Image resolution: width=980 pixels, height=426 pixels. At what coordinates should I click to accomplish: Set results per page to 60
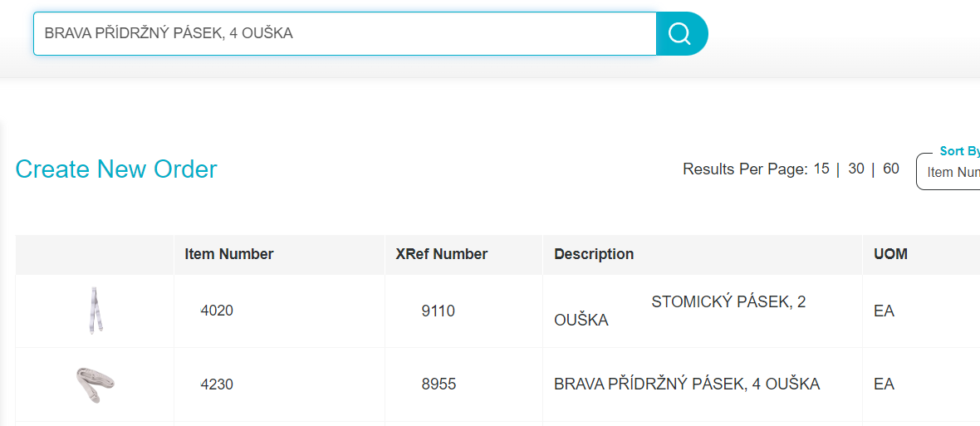[x=891, y=169]
